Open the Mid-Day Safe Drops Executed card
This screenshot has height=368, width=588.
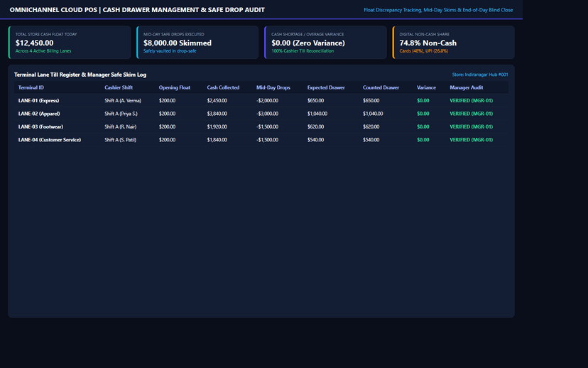tap(197, 43)
